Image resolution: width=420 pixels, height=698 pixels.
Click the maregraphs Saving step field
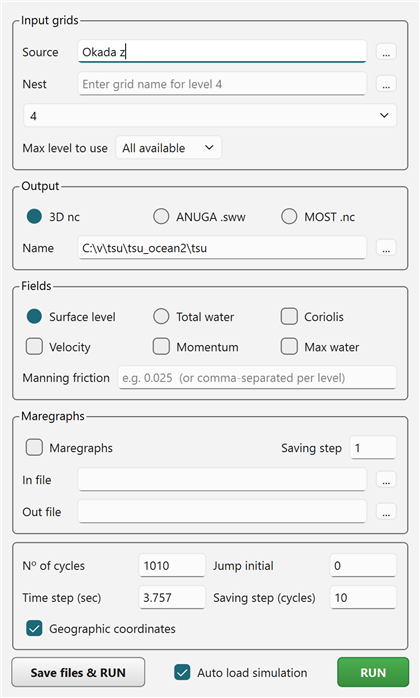(373, 447)
